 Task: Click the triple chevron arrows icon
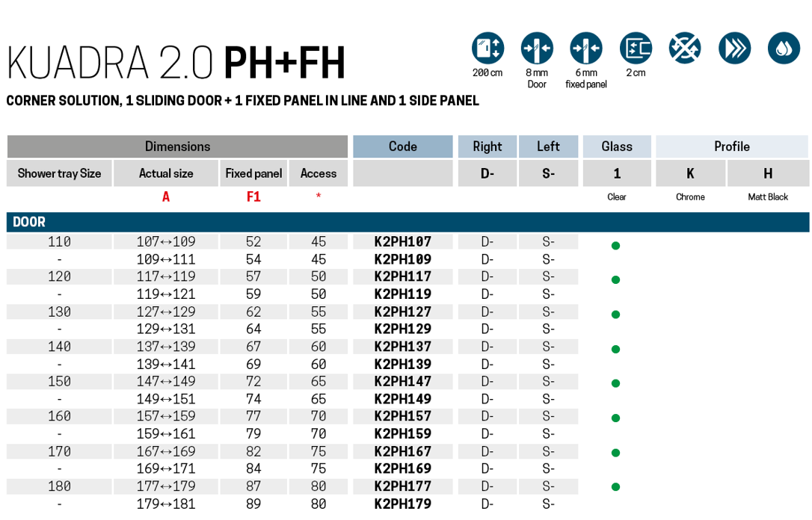[734, 48]
